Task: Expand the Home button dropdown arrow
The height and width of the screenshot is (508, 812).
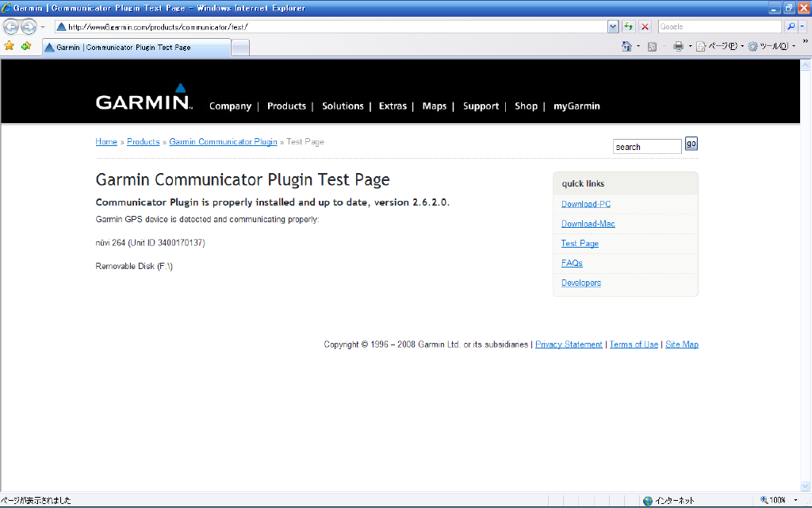Action: click(638, 47)
